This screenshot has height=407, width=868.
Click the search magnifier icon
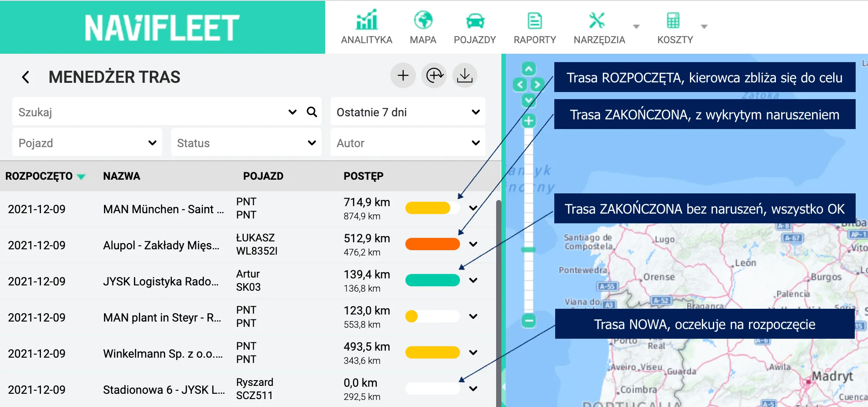click(312, 112)
